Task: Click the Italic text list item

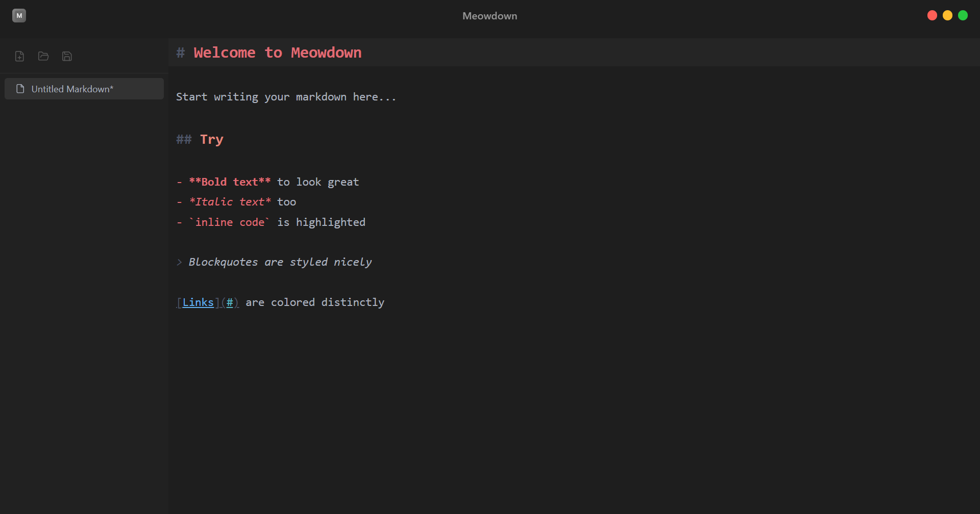Action: tap(230, 201)
